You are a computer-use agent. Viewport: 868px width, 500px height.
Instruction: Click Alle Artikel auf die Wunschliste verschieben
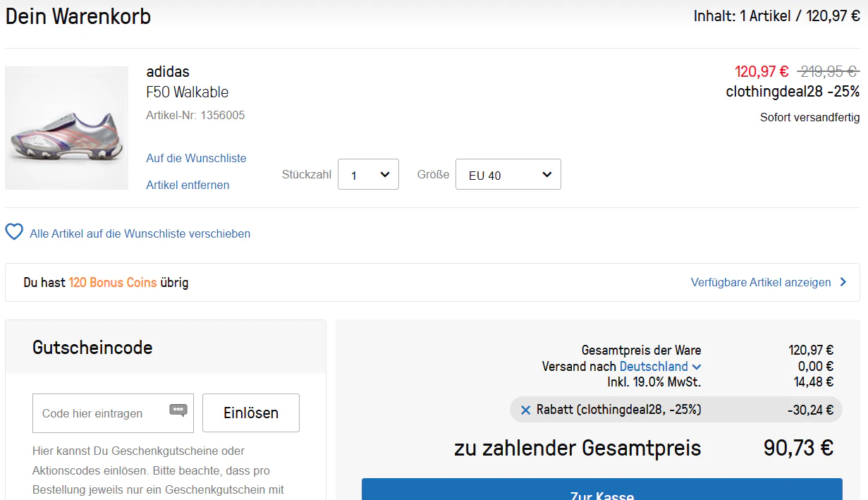pyautogui.click(x=140, y=233)
